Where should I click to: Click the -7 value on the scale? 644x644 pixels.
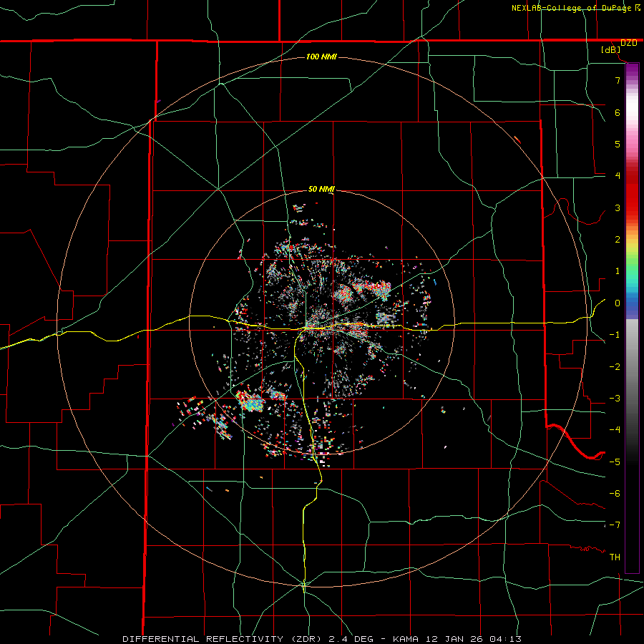point(615,525)
